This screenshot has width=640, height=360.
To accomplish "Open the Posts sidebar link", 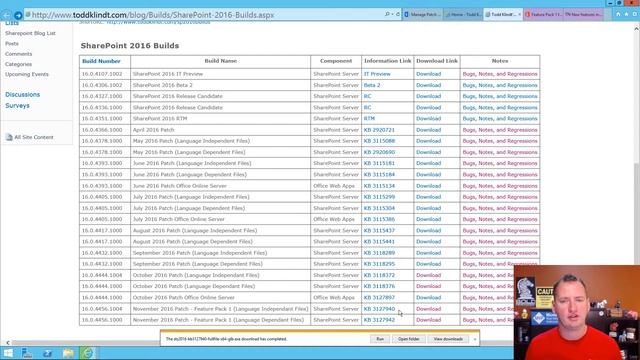I will click(12, 44).
